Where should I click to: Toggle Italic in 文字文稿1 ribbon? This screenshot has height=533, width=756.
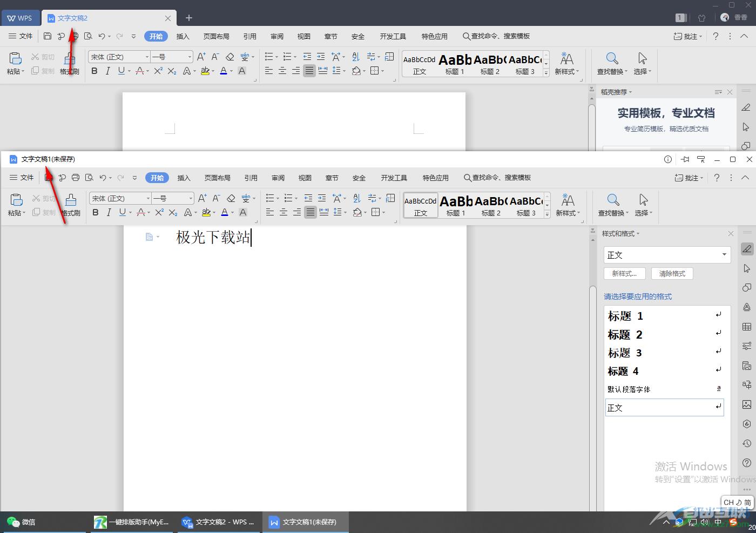tap(109, 212)
